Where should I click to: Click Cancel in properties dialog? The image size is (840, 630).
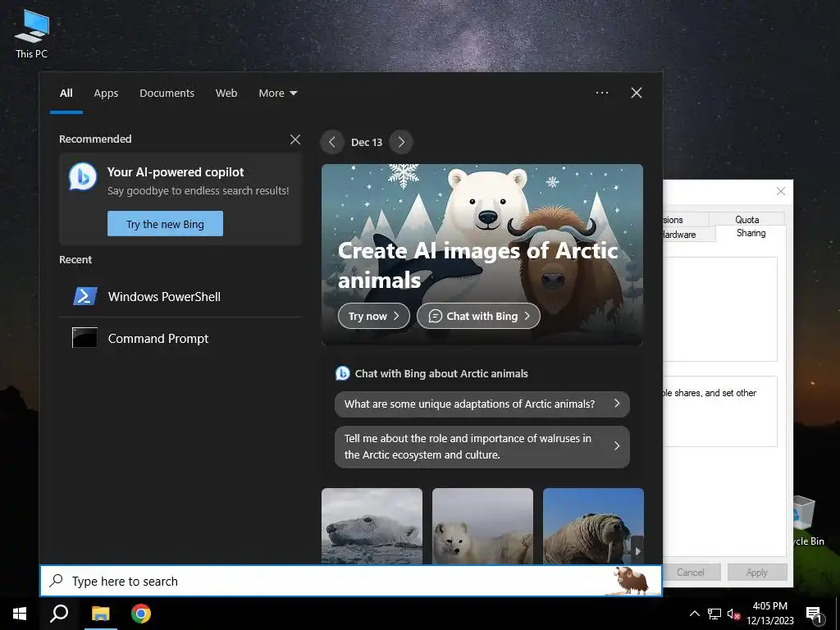click(x=692, y=572)
